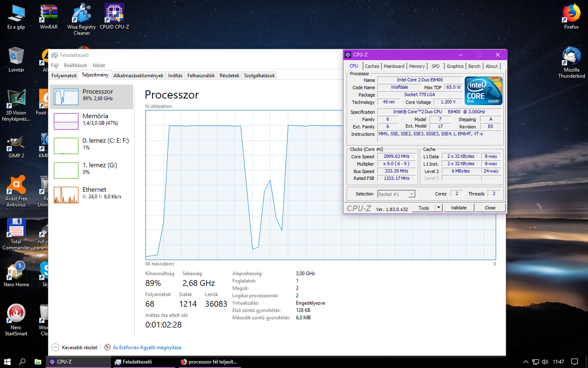Switch to the Caches tab in CPU-Z
This screenshot has width=588, height=368.
[372, 66]
